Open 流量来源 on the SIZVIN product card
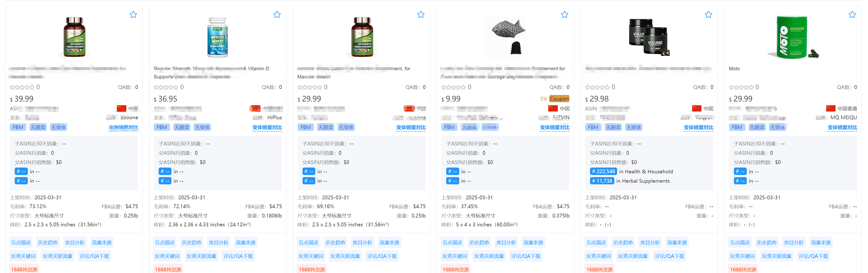868x273 pixels. coord(533,242)
